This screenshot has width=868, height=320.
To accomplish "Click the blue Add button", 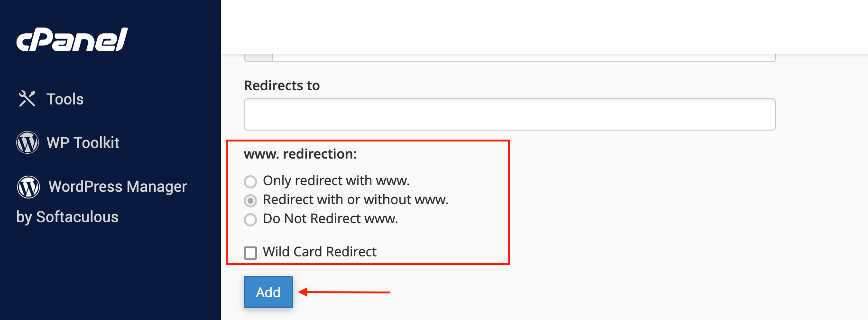I will (268, 292).
